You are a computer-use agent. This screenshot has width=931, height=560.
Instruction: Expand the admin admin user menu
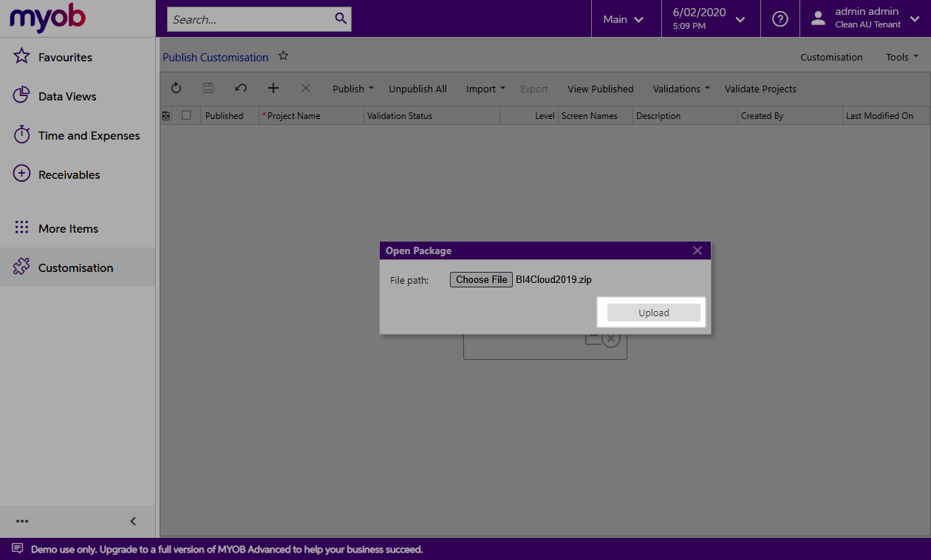[865, 19]
